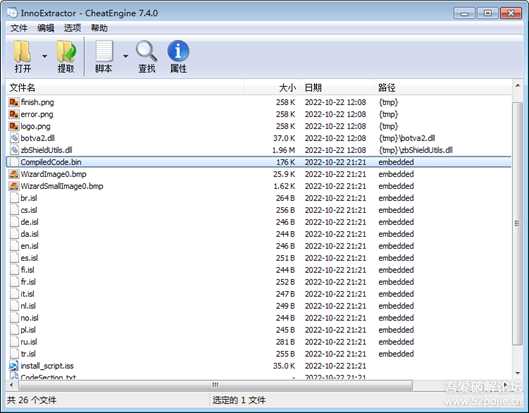Select the WizardImage0.bmp file icon

coord(14,174)
